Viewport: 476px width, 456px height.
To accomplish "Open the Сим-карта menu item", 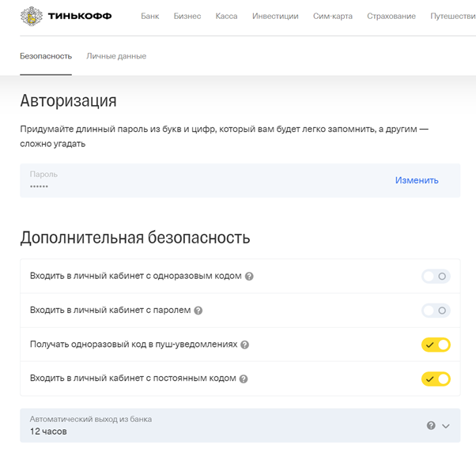I will (x=333, y=16).
